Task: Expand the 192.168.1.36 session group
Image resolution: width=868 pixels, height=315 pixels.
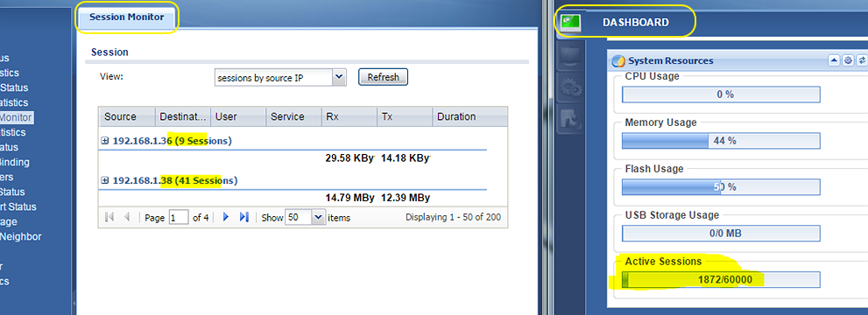Action: [104, 141]
